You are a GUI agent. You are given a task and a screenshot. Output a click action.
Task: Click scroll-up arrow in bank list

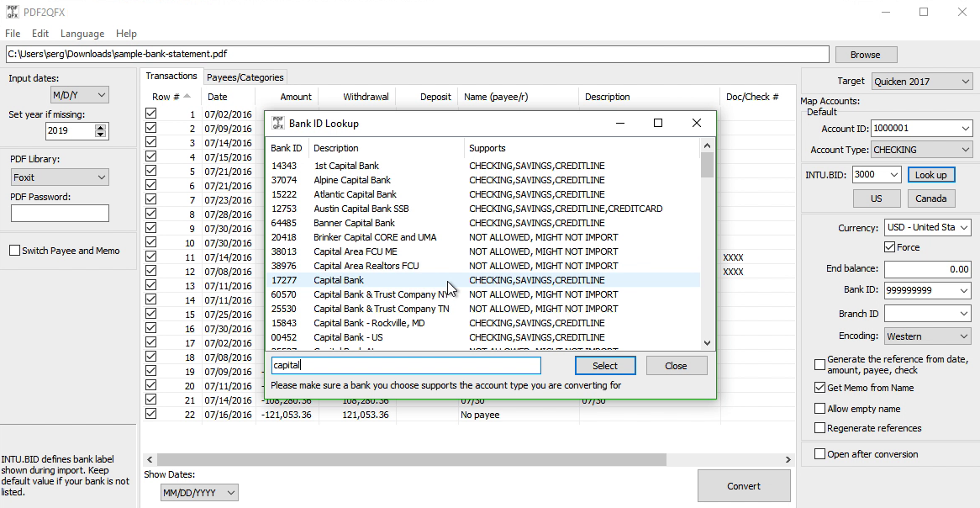pyautogui.click(x=707, y=146)
